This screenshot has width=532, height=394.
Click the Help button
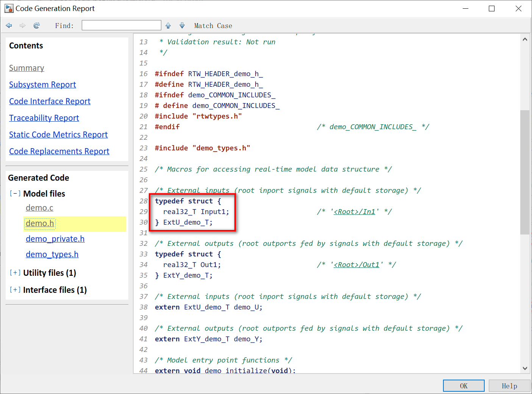click(509, 386)
